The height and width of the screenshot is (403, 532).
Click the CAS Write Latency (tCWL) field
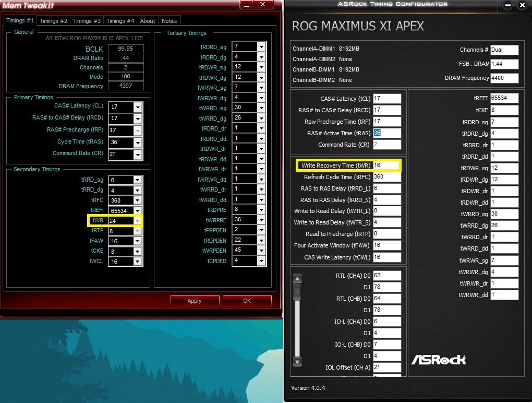[x=387, y=257]
